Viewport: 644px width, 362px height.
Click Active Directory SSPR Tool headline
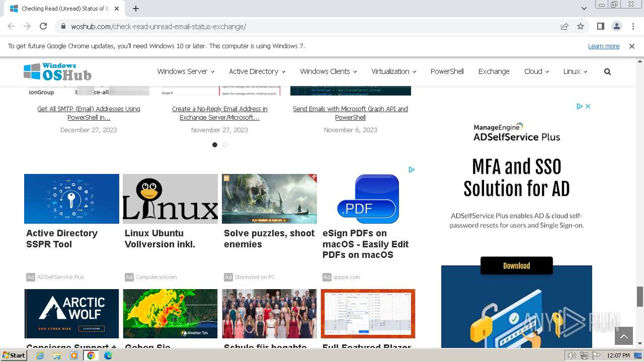tap(62, 239)
